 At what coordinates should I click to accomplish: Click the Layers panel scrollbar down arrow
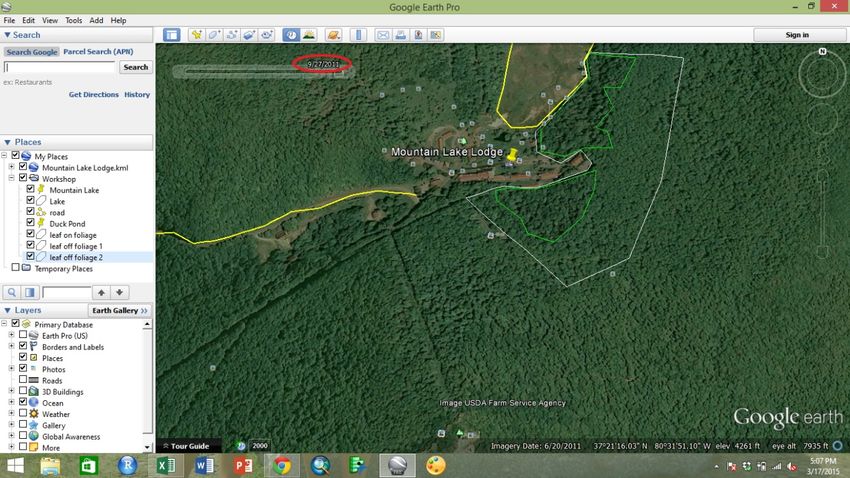point(147,448)
